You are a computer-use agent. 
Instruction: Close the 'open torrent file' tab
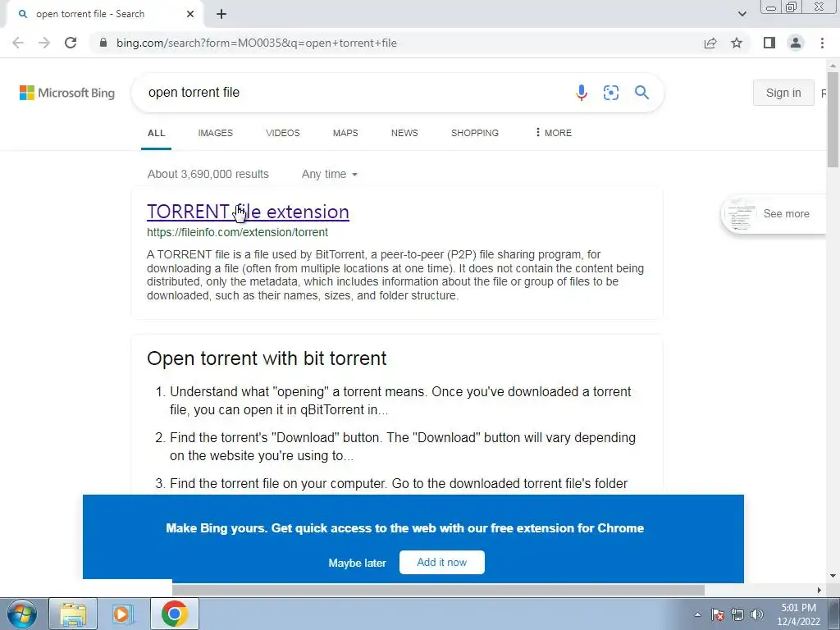[x=190, y=15]
